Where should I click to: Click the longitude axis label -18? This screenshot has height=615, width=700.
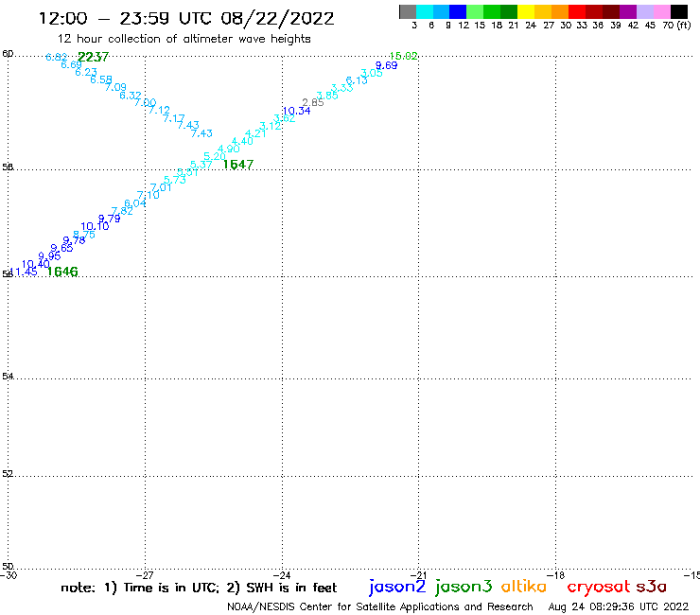click(x=556, y=575)
